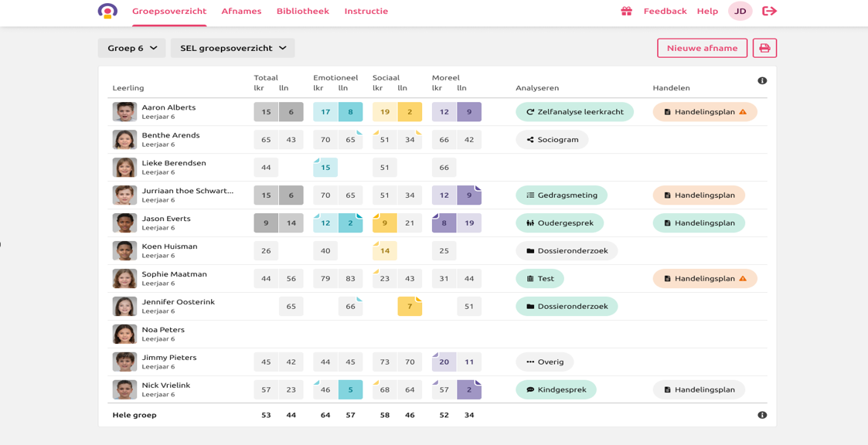Go to the Bibliotheek tab
868x445 pixels.
[x=302, y=11]
